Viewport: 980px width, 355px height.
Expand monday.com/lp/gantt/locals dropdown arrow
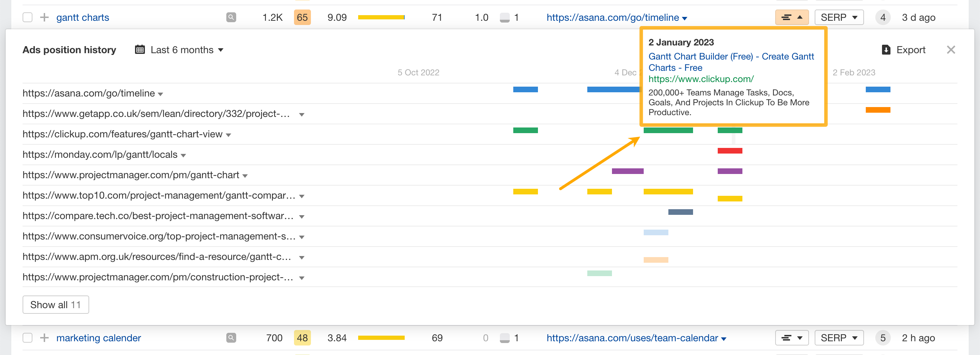point(183,155)
